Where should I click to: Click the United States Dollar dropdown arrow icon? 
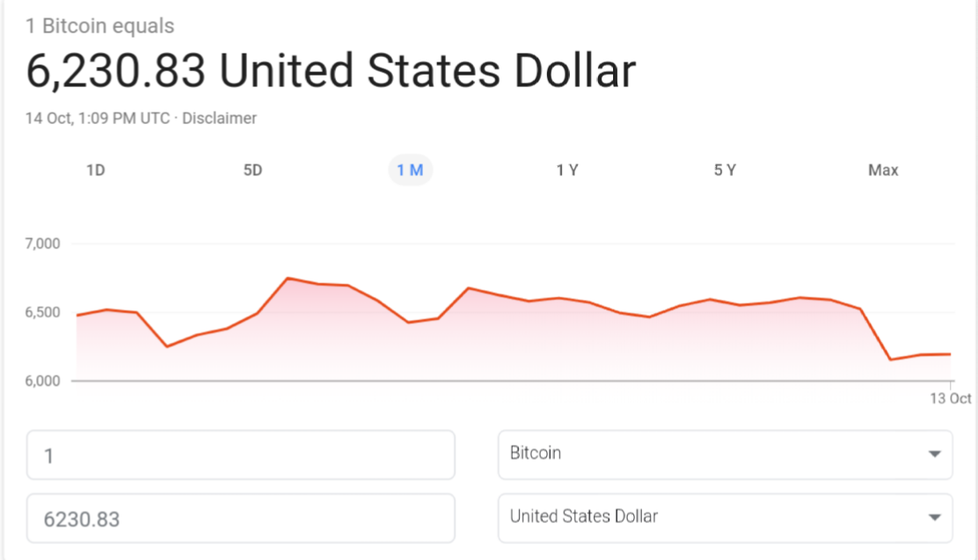[934, 517]
